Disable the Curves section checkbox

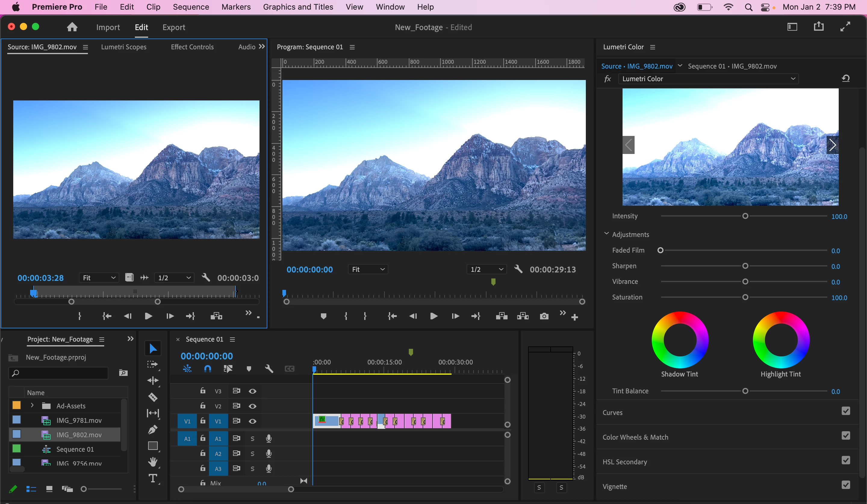tap(846, 411)
